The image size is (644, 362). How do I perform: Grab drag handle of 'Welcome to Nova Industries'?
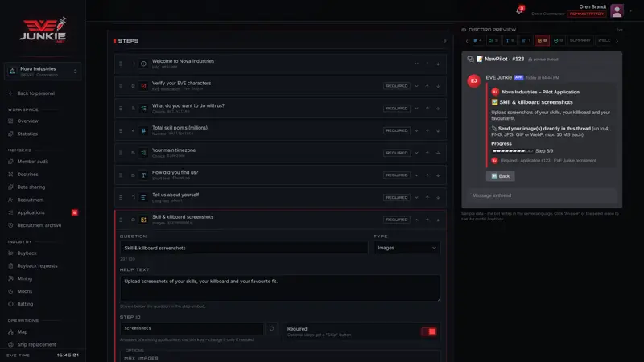click(x=121, y=64)
